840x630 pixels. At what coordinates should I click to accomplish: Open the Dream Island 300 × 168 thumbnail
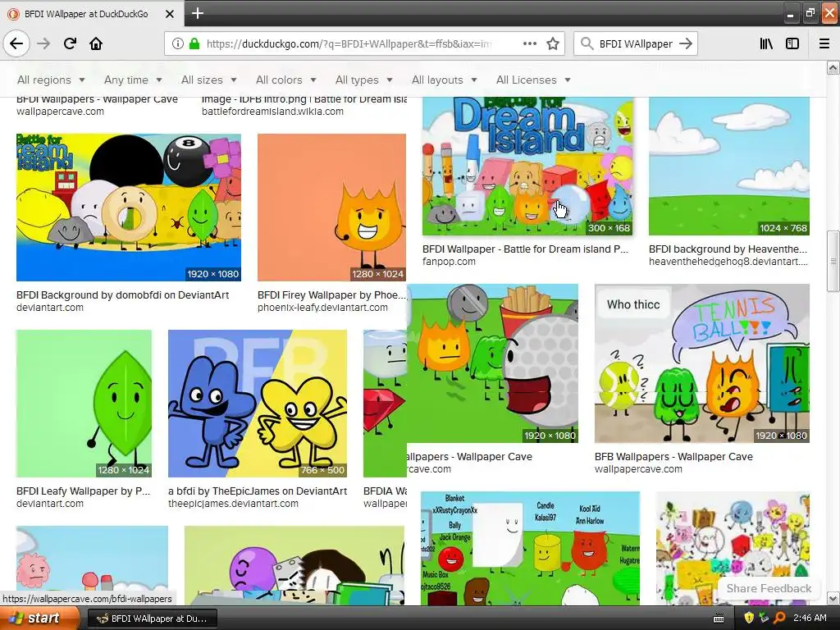pyautogui.click(x=527, y=166)
